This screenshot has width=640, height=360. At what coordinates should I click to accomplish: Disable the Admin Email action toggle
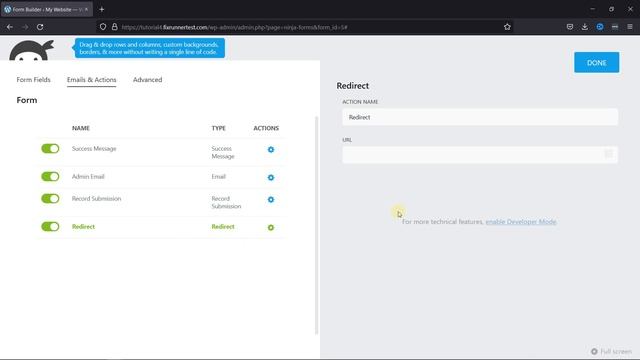coord(50,176)
